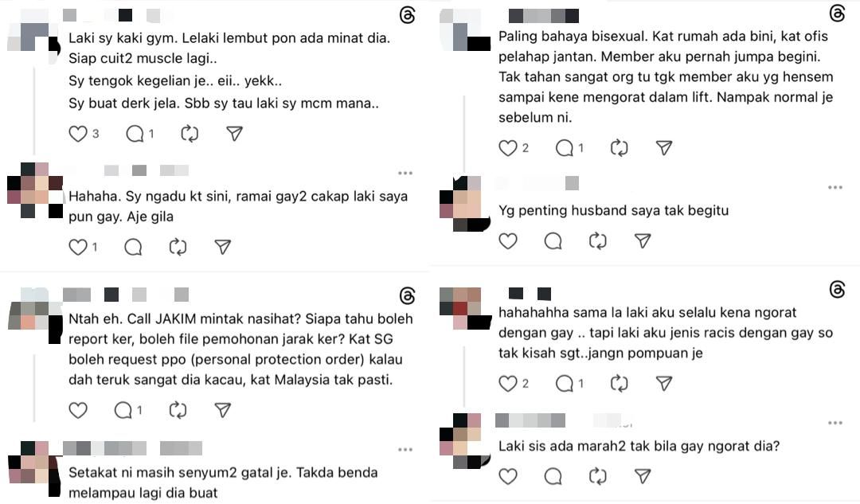Repost the "Laki sy kaki gym" post
The height and width of the screenshot is (504, 860).
point(190,133)
